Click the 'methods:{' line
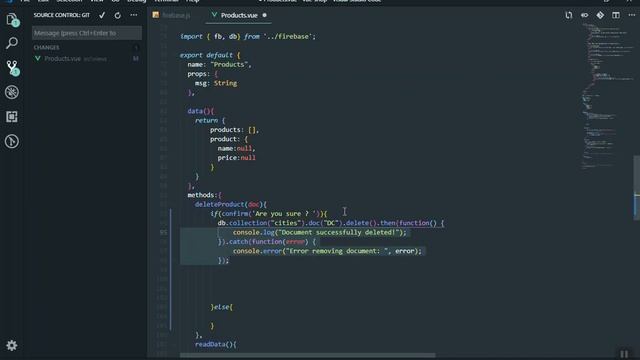640x360 pixels. (x=204, y=195)
